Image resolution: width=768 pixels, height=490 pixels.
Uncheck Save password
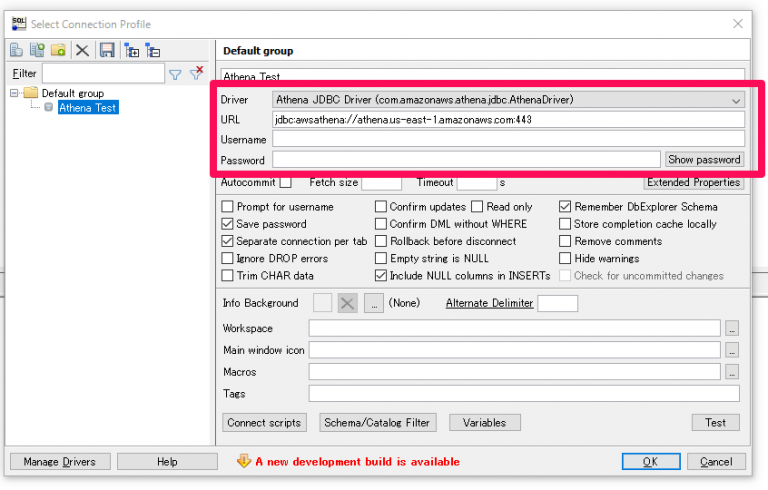(227, 224)
